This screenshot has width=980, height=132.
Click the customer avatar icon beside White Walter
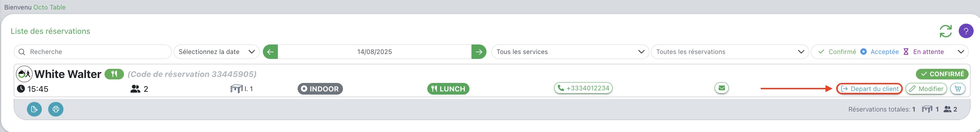[x=24, y=74]
